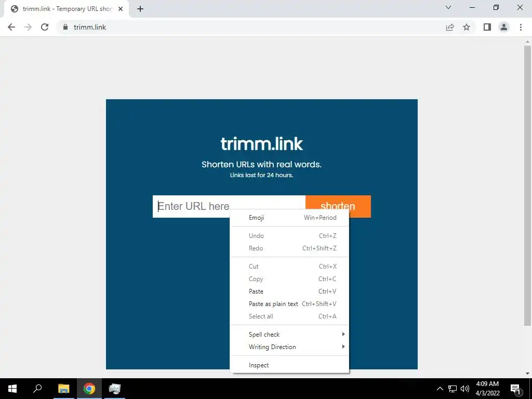Choose Copy in context menu
Screen dimensions: 532x399
(x=289, y=279)
